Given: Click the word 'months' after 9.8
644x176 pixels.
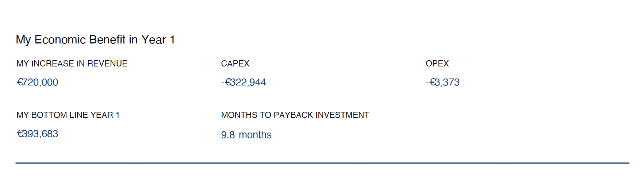Looking at the screenshot, I should tap(255, 135).
